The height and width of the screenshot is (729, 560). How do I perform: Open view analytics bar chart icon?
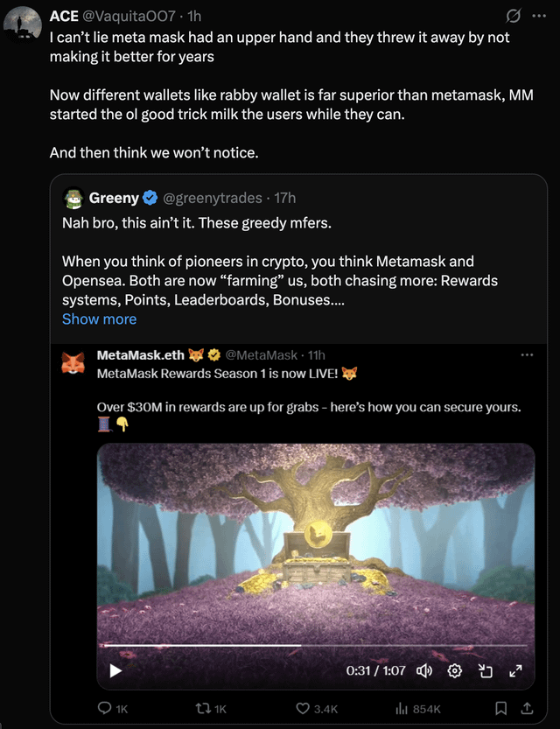[x=402, y=708]
